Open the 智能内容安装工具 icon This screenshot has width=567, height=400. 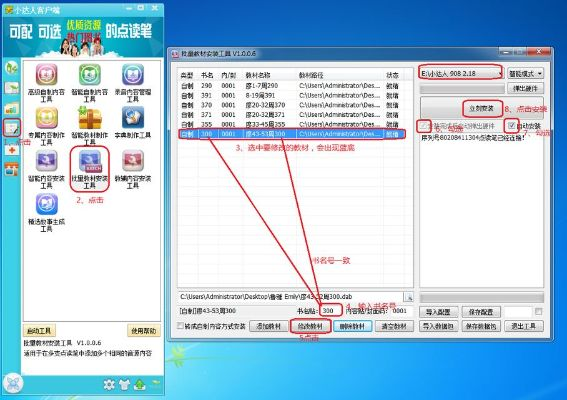tap(46, 161)
